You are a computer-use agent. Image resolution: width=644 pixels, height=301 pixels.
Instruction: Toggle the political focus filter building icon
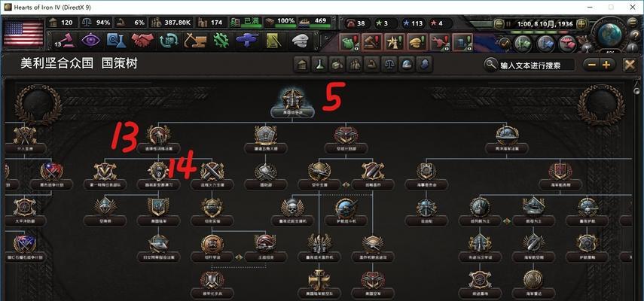pos(302,65)
